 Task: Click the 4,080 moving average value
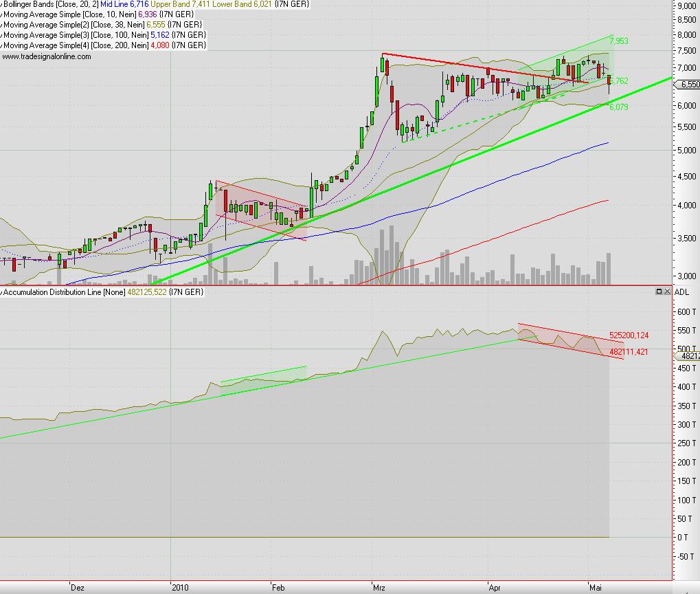tap(160, 45)
